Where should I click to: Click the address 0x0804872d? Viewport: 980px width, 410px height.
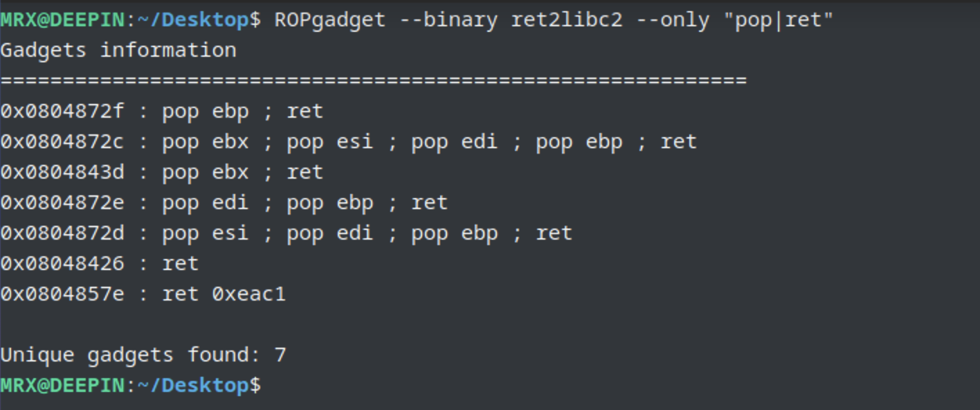coord(62,233)
